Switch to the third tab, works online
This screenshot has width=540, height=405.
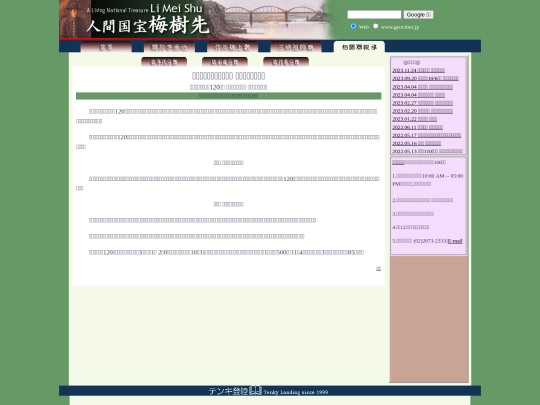tap(232, 47)
